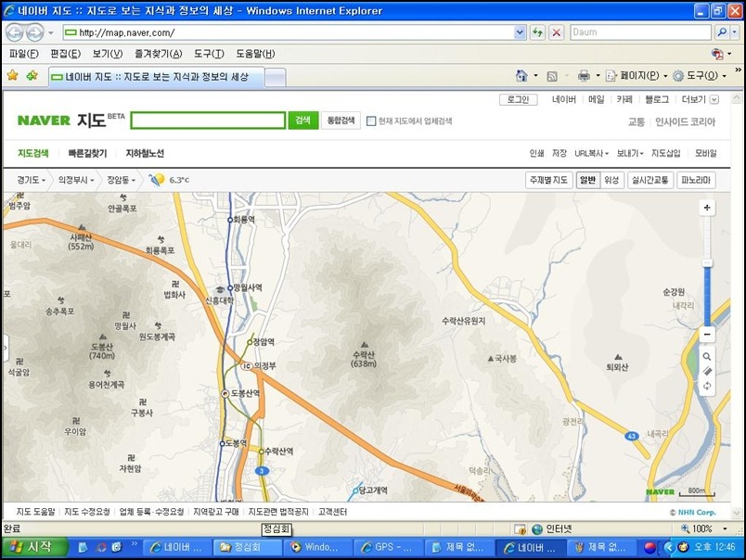Zoom out with the map minus button
The image size is (746, 560).
[x=707, y=335]
